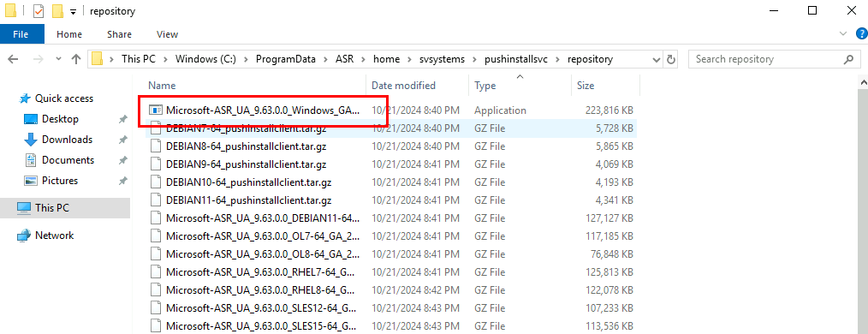Click ASR in the address path
The height and width of the screenshot is (334, 868).
[x=345, y=59]
